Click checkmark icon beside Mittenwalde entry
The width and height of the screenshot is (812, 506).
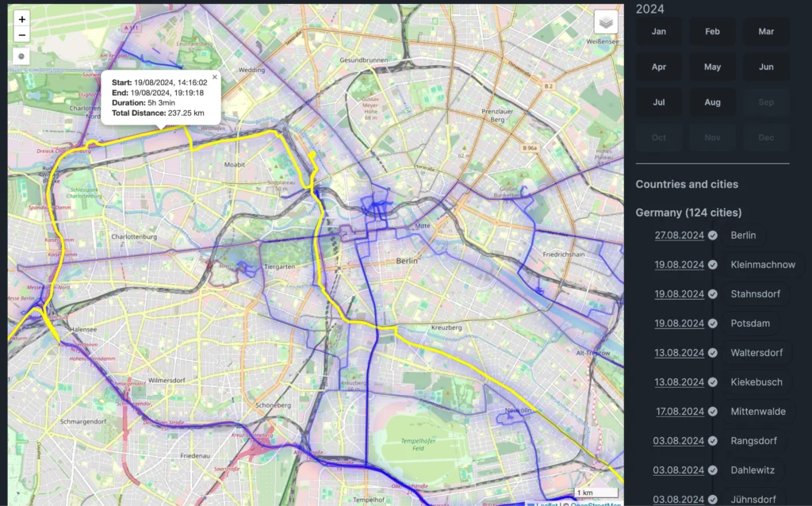click(713, 412)
